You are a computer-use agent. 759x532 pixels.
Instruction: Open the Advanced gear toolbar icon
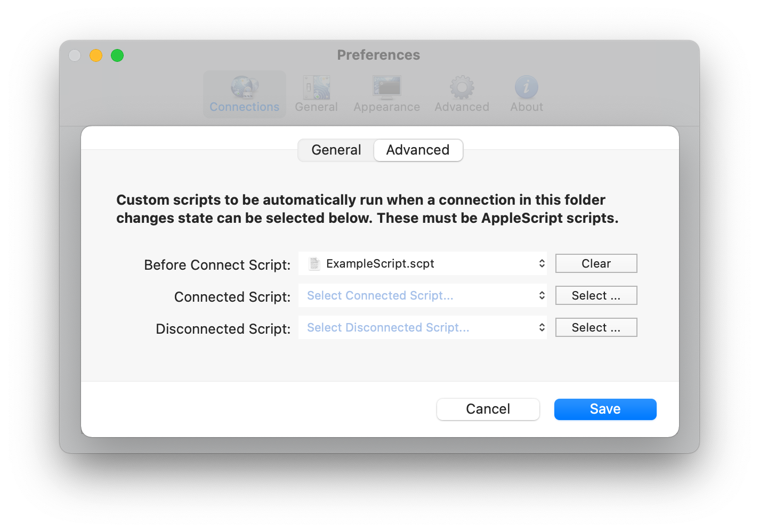[x=462, y=87]
